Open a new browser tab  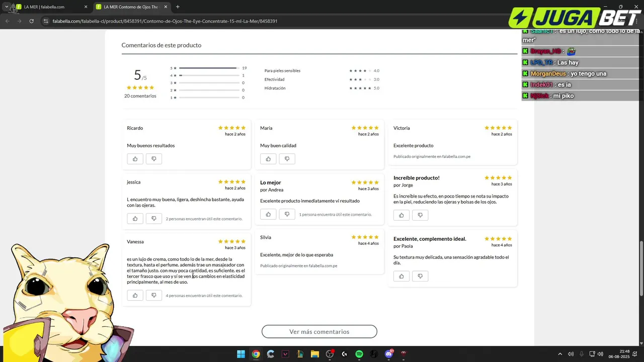tap(178, 7)
